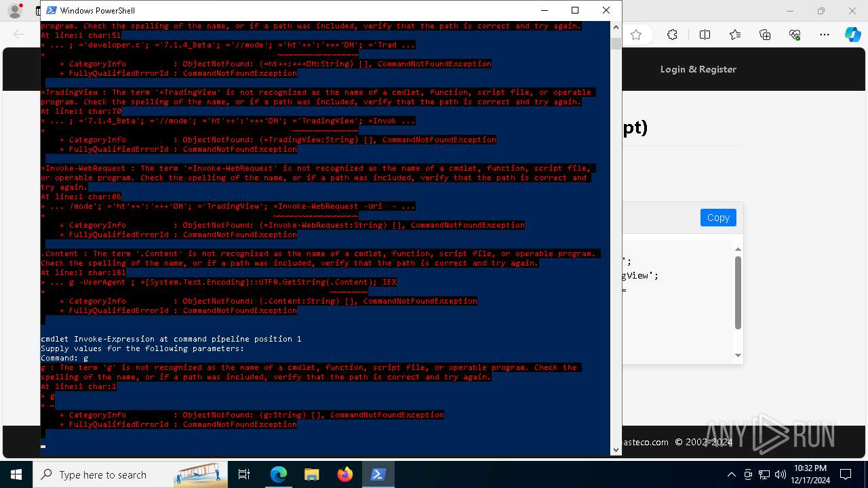Open network status tray icon
The width and height of the screenshot is (868, 488).
[x=764, y=474]
